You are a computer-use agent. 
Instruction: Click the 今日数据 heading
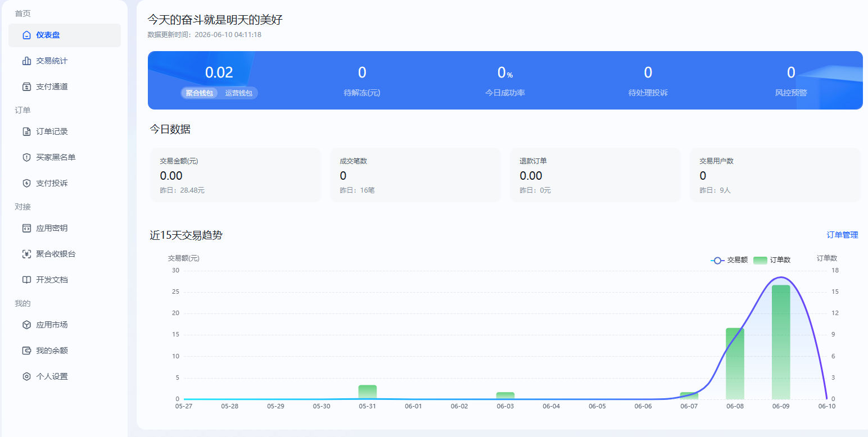(x=170, y=129)
